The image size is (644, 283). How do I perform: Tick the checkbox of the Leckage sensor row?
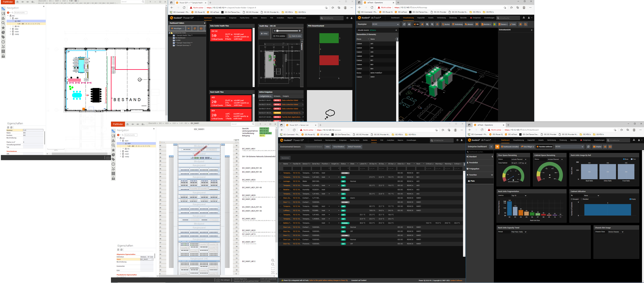coord(281,181)
